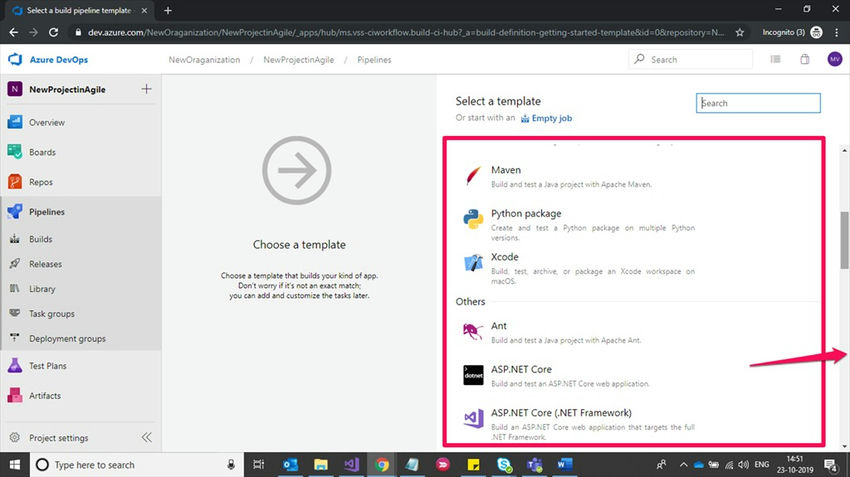
Task: Open the Chrome three-dot menu
Action: point(838,33)
